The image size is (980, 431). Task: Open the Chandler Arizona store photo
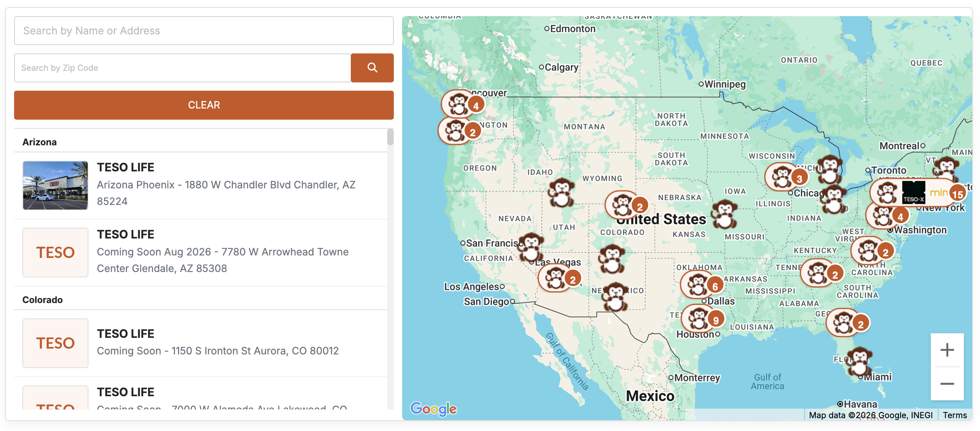[55, 185]
